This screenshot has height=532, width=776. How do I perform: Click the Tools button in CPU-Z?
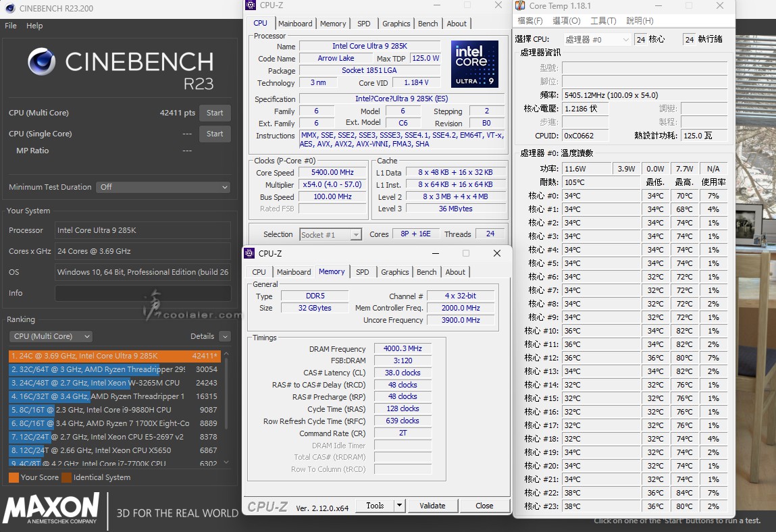[x=375, y=506]
